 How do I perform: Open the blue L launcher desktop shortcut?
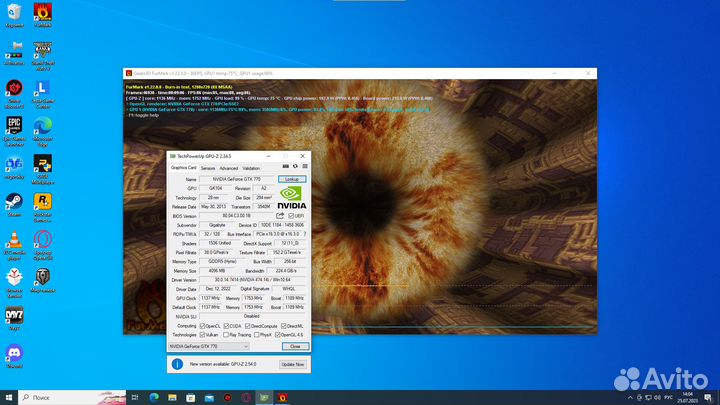pos(42,93)
